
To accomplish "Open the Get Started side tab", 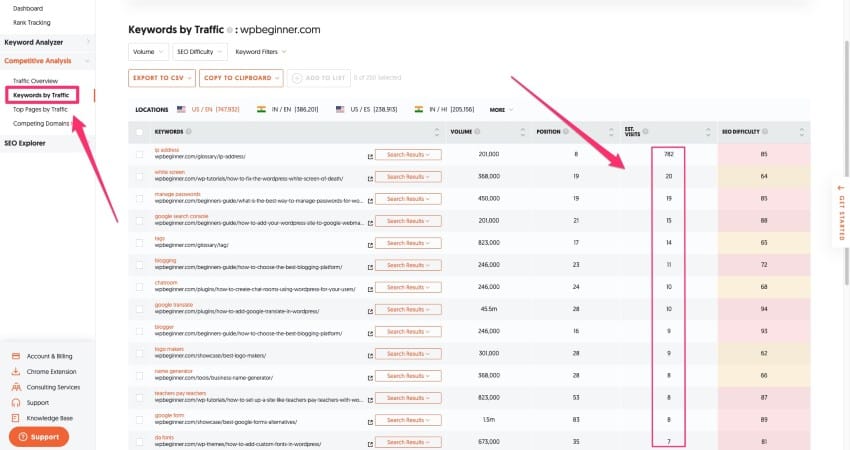I will 841,213.
